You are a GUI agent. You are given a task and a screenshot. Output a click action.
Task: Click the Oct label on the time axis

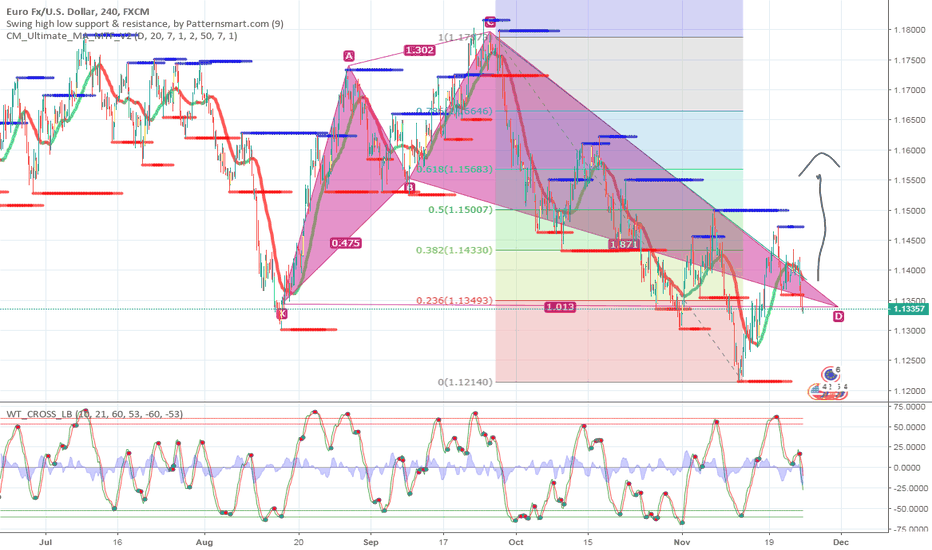pyautogui.click(x=516, y=542)
